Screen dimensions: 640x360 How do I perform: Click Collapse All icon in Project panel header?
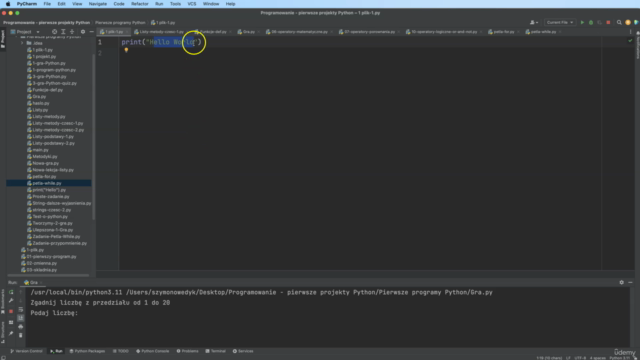click(x=72, y=31)
